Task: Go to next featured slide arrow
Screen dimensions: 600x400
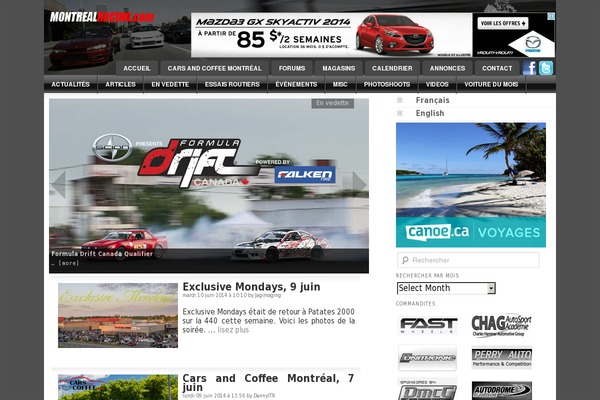Action: coord(359,184)
